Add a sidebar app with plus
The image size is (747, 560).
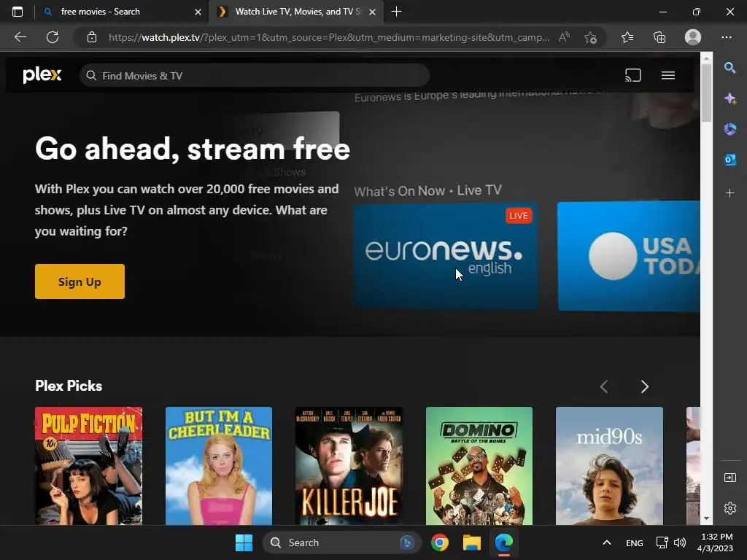tap(729, 192)
